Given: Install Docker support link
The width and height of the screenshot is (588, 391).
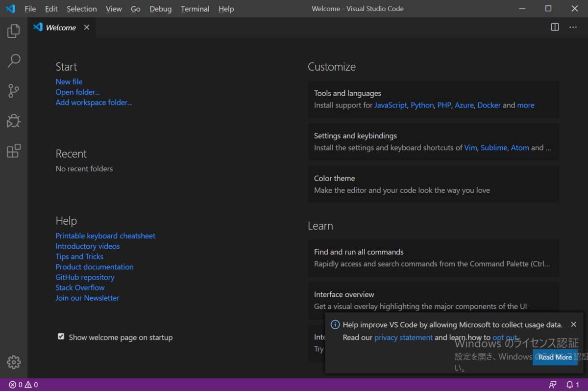Looking at the screenshot, I should pos(489,105).
